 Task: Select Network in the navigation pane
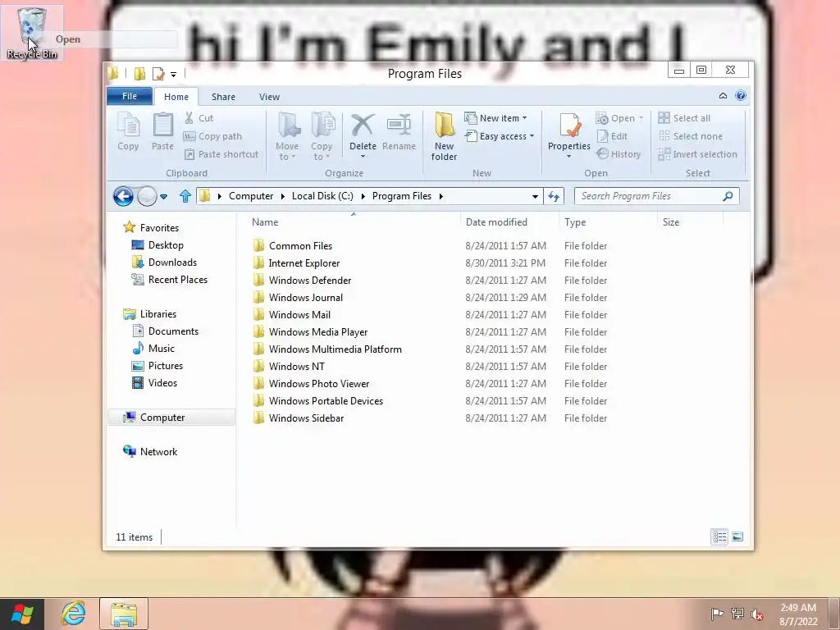[158, 452]
